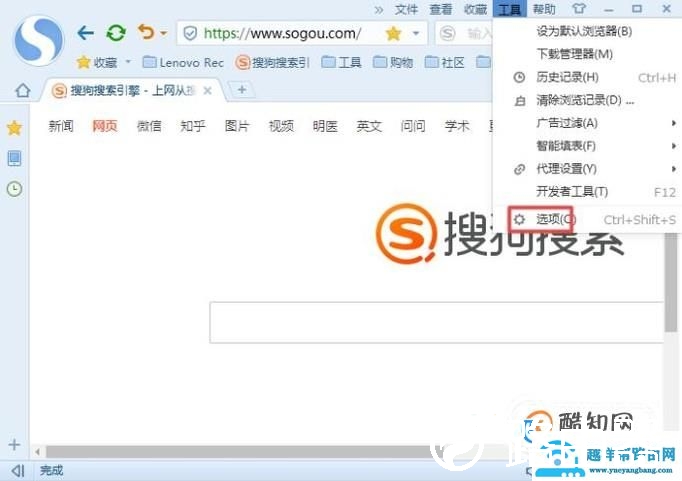Screen dimensions: 682x481
Task: Open the sidebar mobile device icon
Action: point(14,158)
